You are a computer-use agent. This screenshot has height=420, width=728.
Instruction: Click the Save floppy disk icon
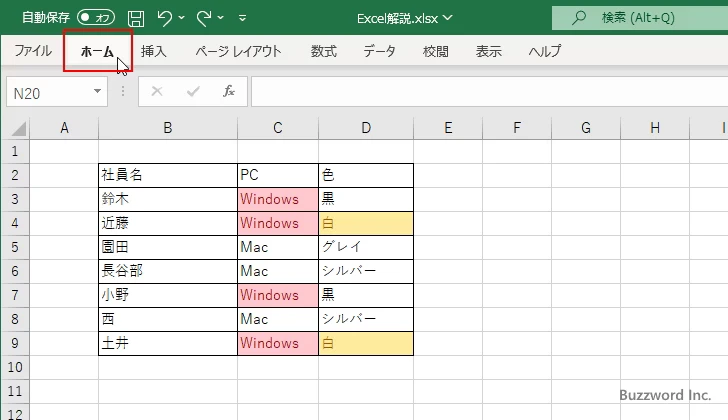pos(136,18)
